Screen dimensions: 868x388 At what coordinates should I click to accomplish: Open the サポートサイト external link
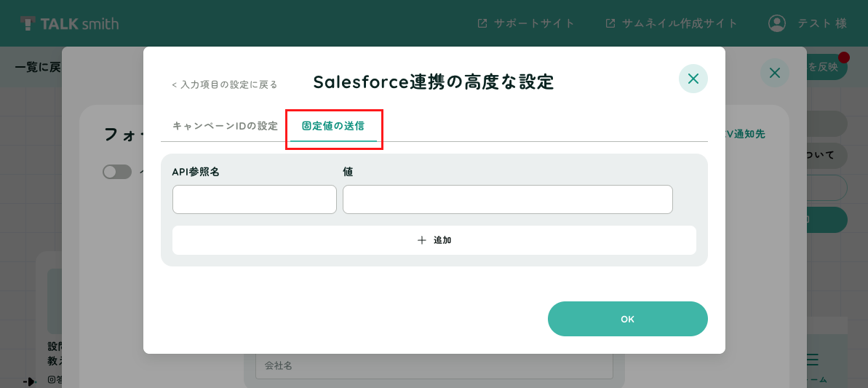coord(526,23)
